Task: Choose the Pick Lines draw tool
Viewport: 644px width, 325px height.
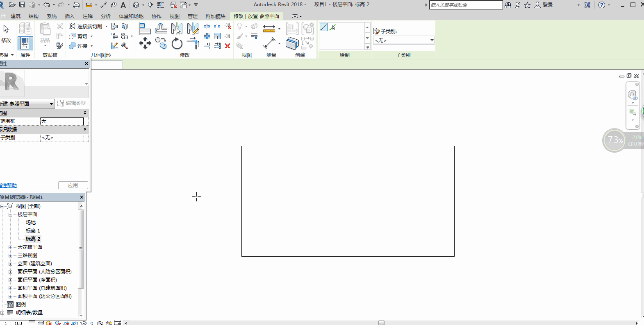Action: (x=333, y=27)
